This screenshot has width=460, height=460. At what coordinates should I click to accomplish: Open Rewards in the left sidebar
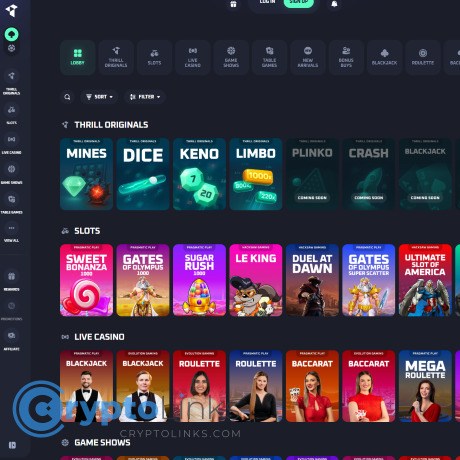click(x=12, y=281)
